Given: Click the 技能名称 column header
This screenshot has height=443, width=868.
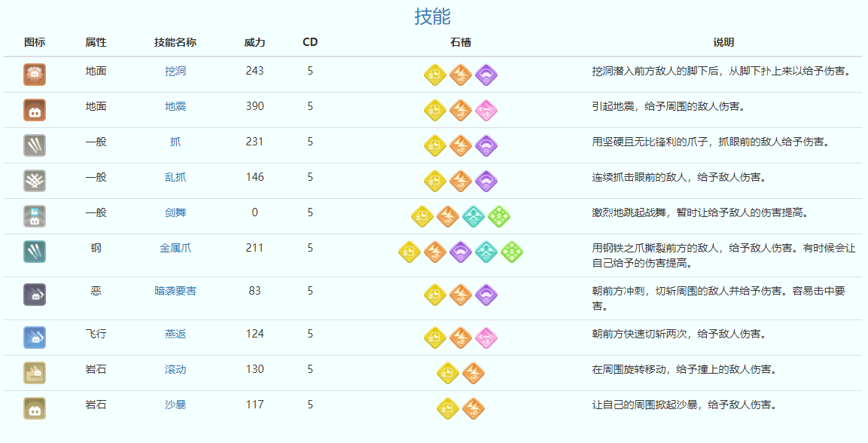Looking at the screenshot, I should click(x=175, y=42).
